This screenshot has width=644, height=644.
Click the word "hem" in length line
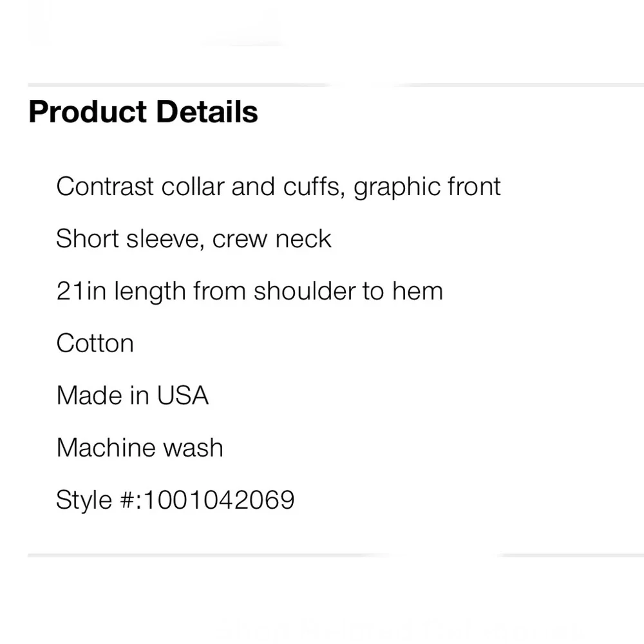tap(417, 291)
